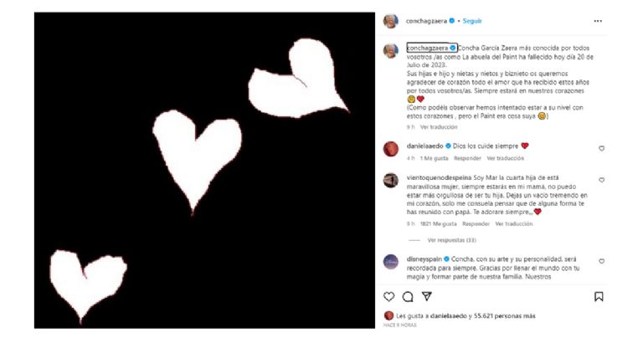Expand Ver respuestas (33) replies

pos(451,240)
